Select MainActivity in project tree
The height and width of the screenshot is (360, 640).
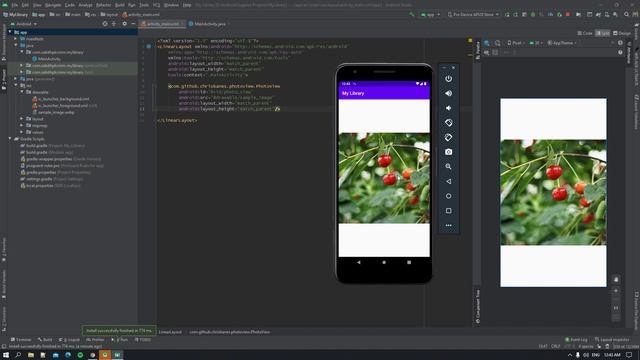47,59
